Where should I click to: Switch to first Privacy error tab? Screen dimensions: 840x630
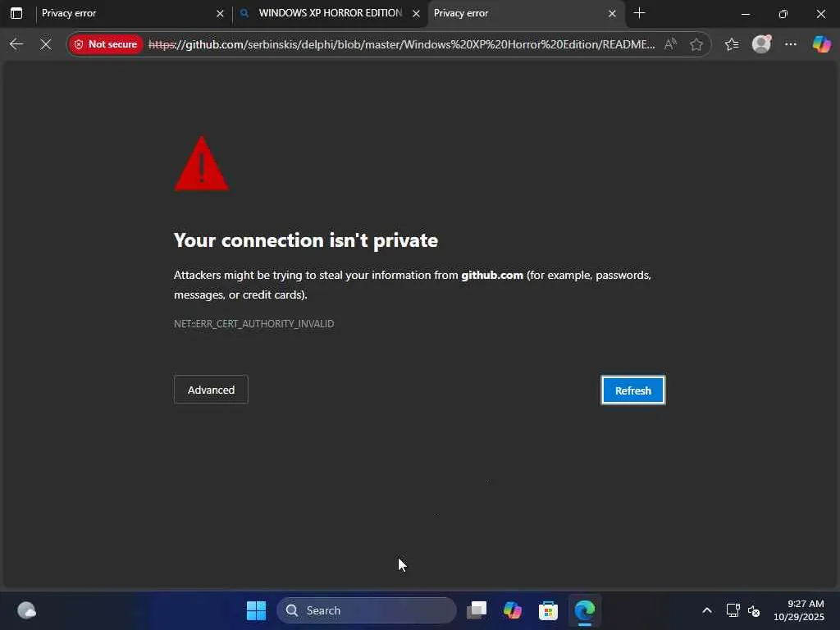point(123,13)
